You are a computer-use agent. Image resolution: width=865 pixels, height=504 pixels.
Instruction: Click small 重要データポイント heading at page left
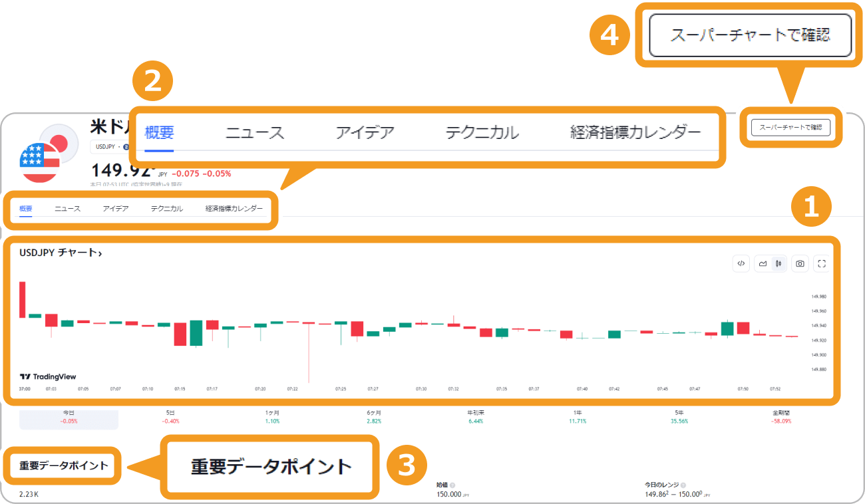click(63, 465)
